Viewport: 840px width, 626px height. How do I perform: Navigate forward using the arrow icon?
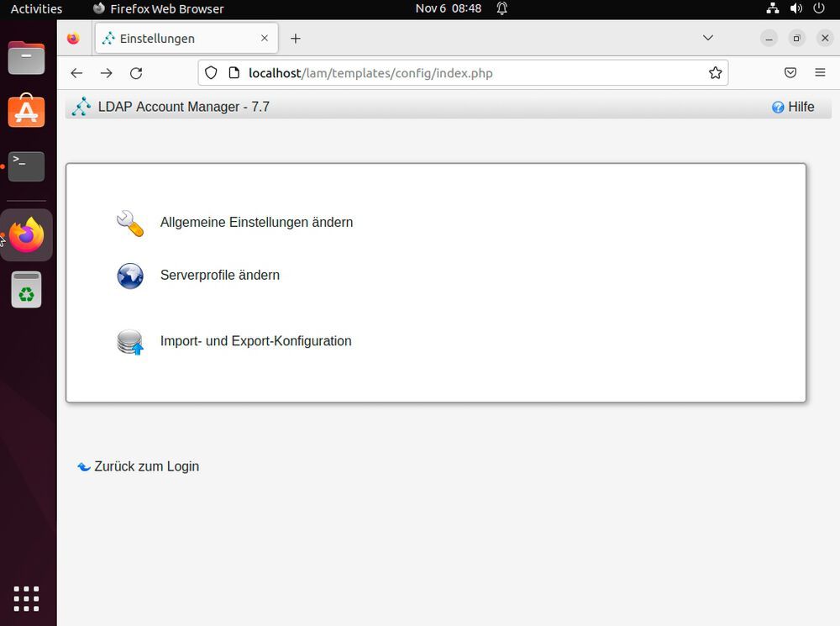click(107, 73)
